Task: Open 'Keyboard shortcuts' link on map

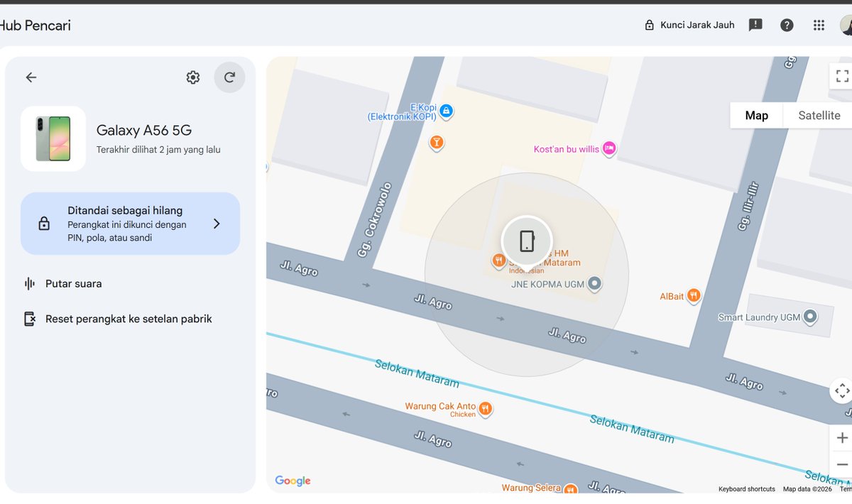Action: coord(746,488)
